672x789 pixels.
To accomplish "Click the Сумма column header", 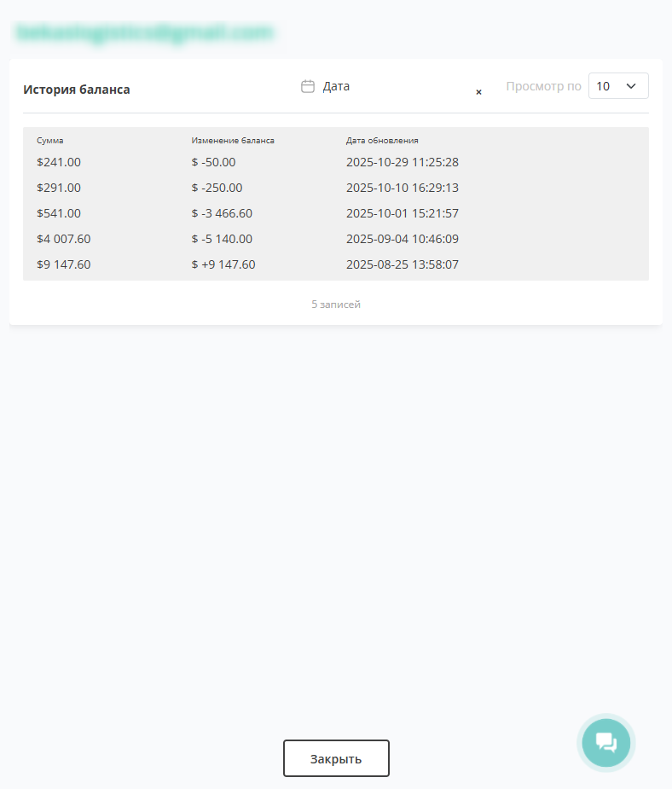I will (x=50, y=140).
